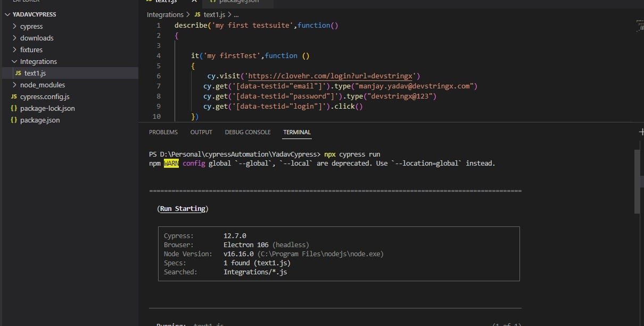
Task: Click the braces icon beside package-lock.json
Action: (14, 108)
